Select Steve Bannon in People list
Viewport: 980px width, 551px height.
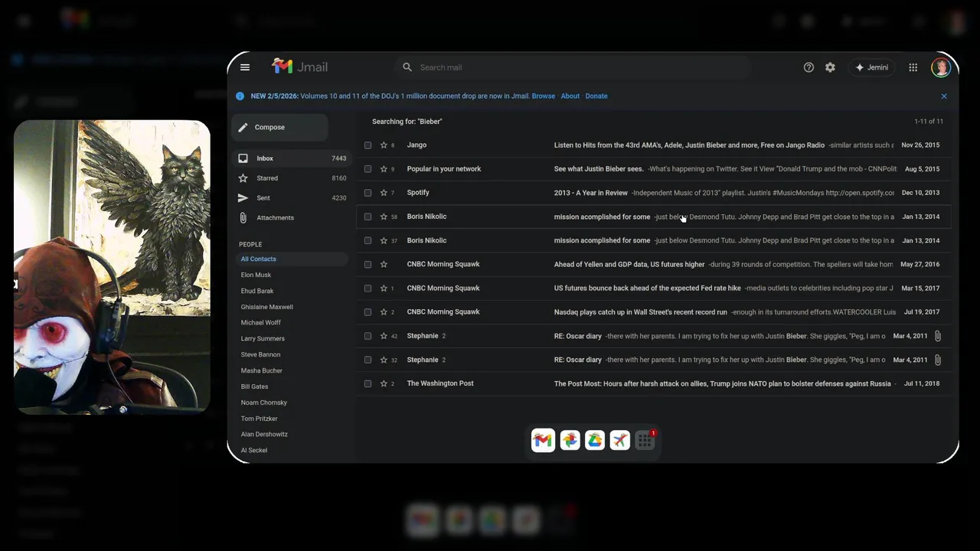(x=261, y=355)
